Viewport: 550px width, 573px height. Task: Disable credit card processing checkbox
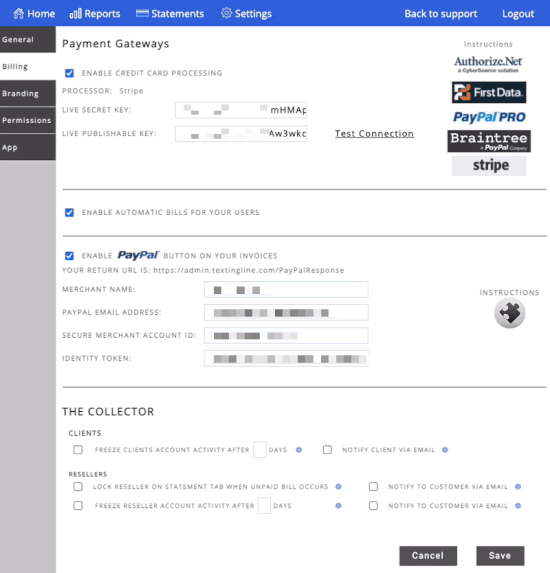coord(69,73)
